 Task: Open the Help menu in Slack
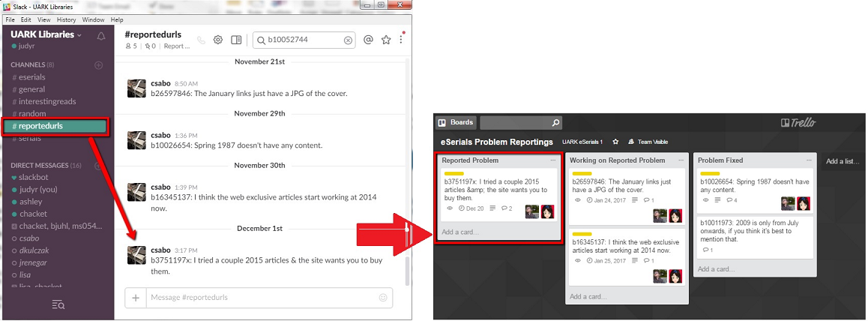click(x=117, y=19)
